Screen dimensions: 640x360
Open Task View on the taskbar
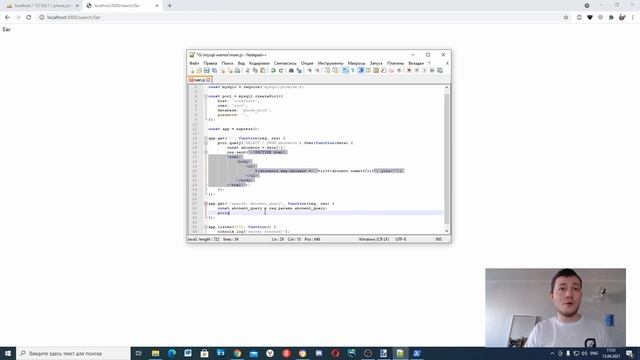click(139, 353)
